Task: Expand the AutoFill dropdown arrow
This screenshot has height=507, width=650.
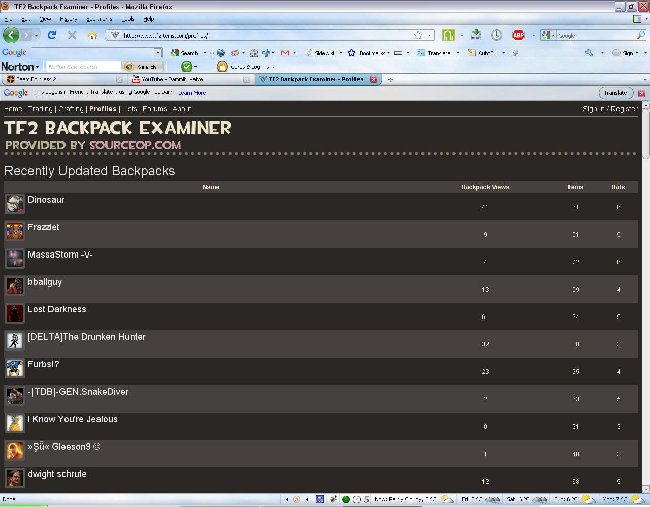Action: point(503,53)
